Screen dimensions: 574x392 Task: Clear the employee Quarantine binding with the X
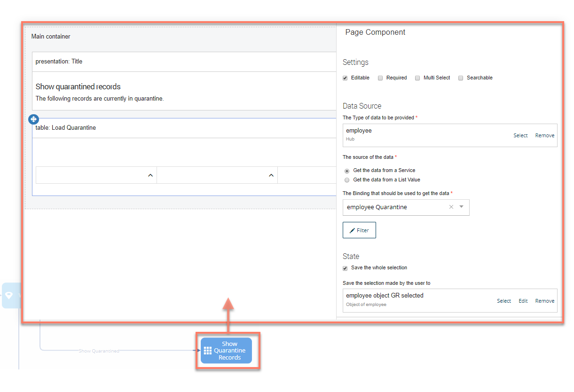click(451, 207)
